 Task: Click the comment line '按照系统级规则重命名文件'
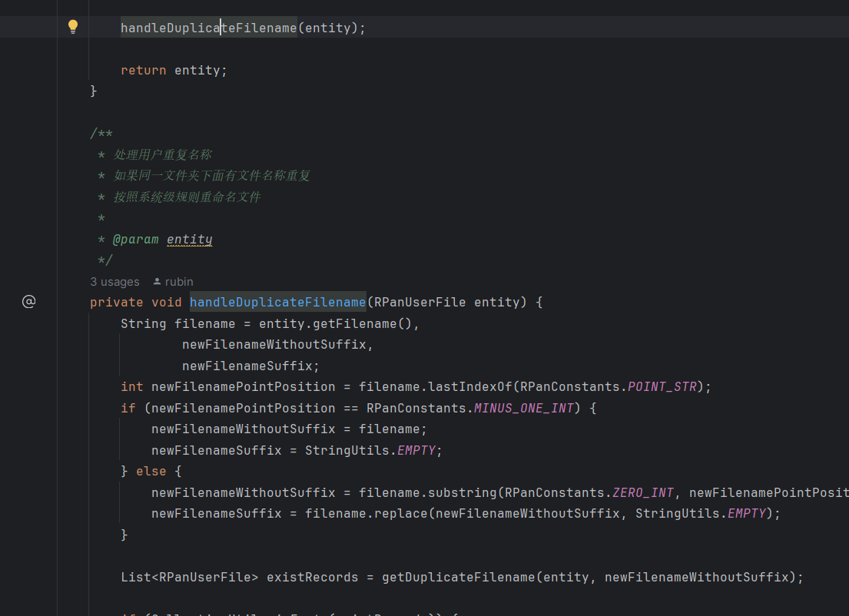pyautogui.click(x=187, y=197)
